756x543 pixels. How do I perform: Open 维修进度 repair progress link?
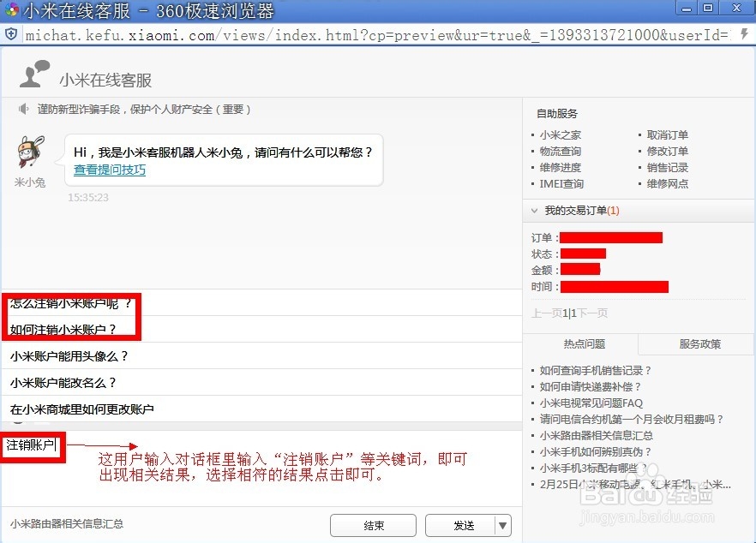(561, 168)
